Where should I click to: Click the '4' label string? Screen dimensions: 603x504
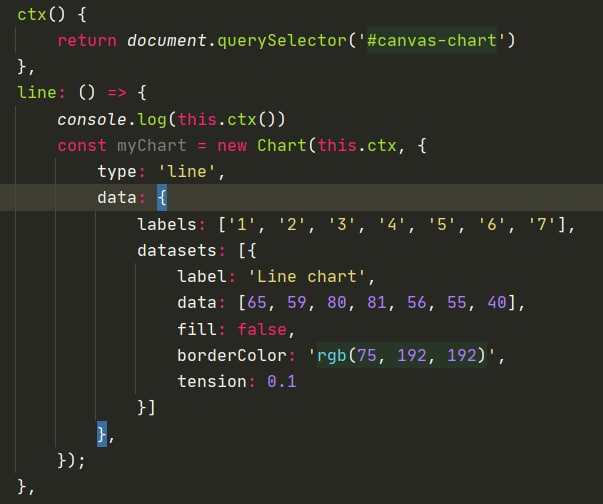point(392,224)
